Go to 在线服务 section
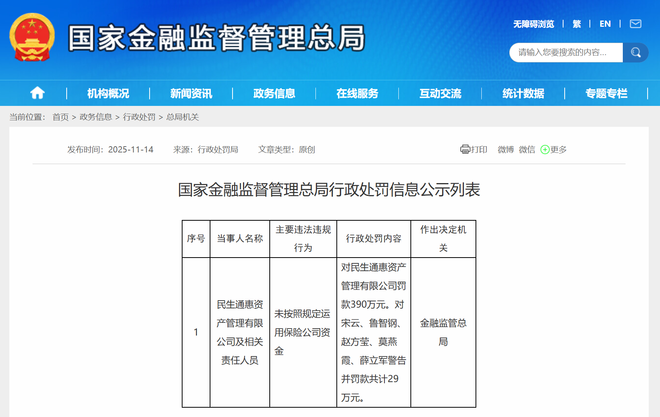660x417 pixels. tap(357, 93)
